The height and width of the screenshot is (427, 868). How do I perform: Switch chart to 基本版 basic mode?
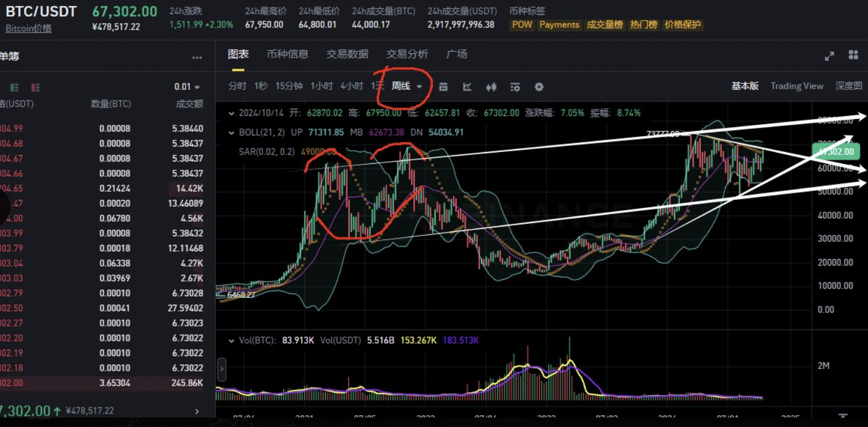point(744,86)
